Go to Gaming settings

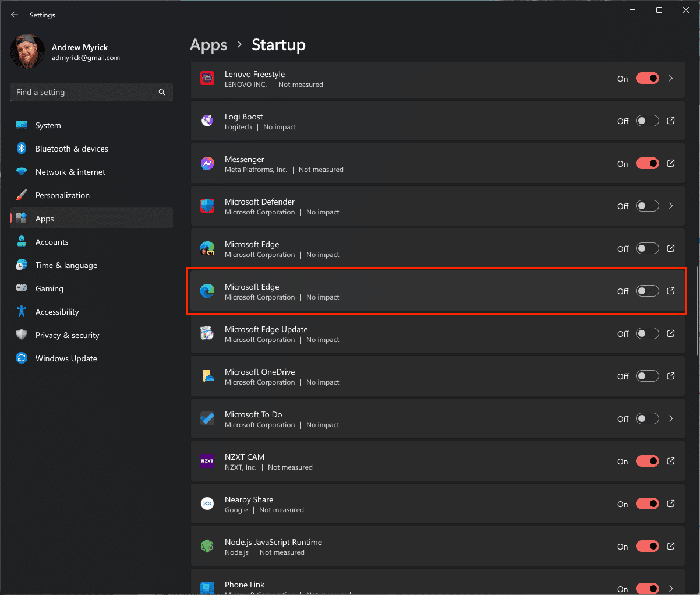pyautogui.click(x=91, y=288)
